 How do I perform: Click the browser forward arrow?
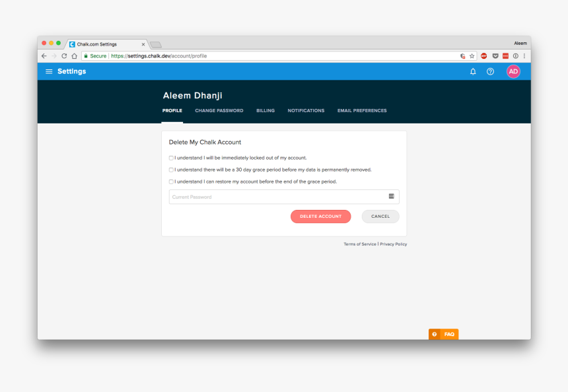tap(54, 56)
